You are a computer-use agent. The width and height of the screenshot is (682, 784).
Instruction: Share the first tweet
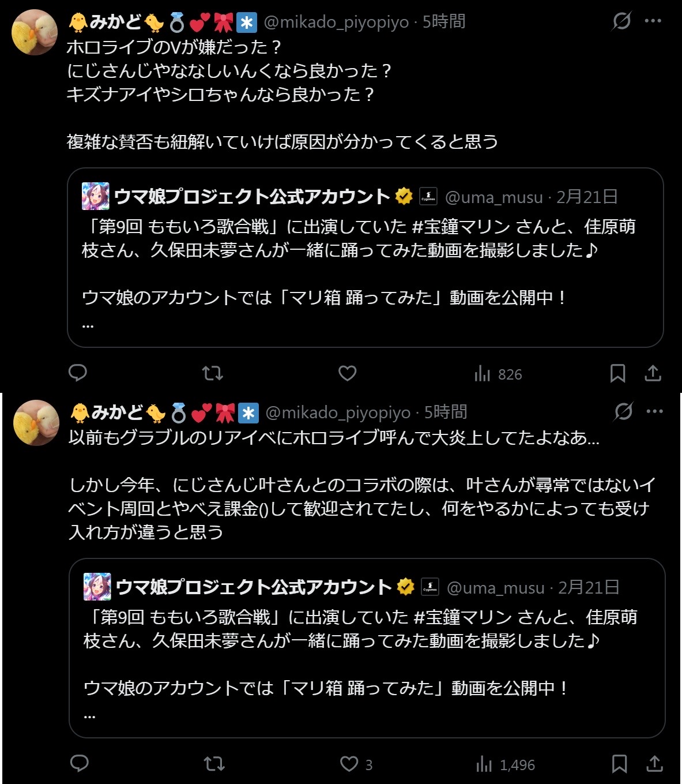click(x=653, y=373)
